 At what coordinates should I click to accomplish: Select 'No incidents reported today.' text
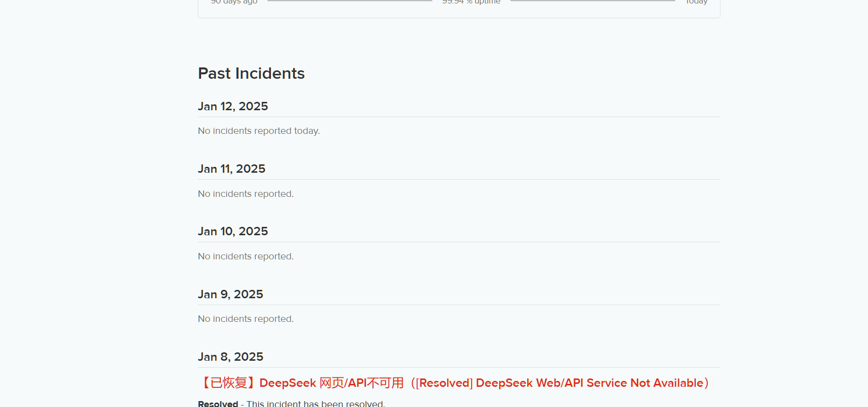(259, 131)
